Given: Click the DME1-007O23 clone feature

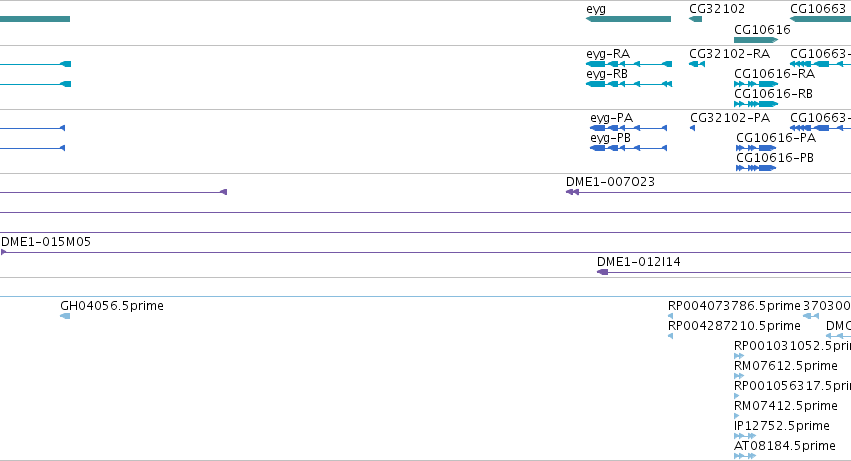Looking at the screenshot, I should [708, 192].
